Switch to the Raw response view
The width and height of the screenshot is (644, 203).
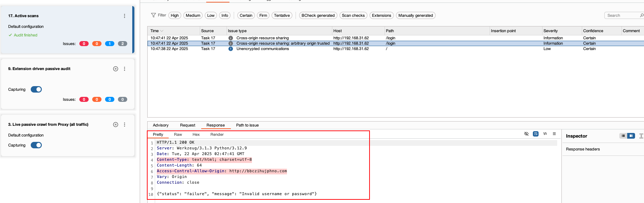tap(178, 134)
